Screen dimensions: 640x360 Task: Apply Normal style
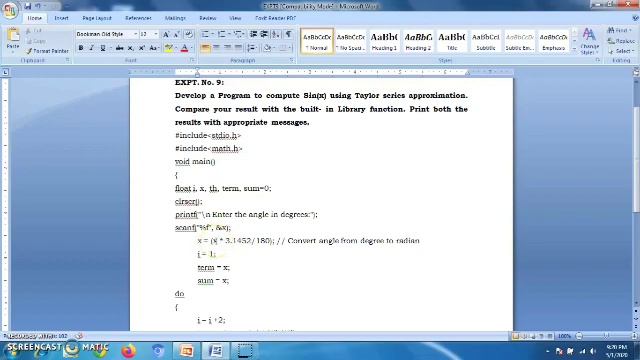[x=317, y=41]
